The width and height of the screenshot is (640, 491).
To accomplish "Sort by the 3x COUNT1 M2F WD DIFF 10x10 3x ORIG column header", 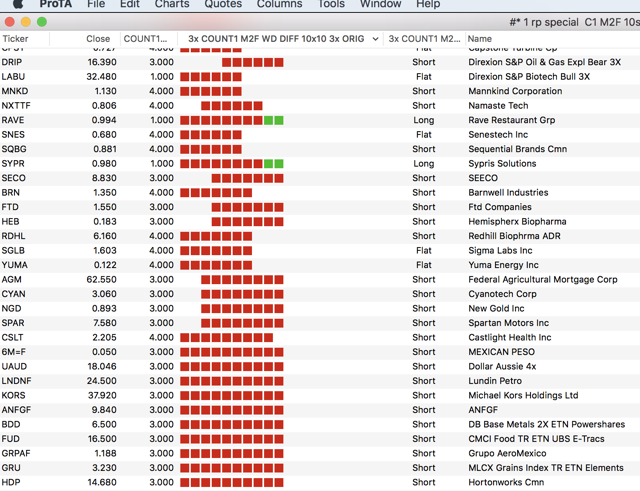I will 281,39.
